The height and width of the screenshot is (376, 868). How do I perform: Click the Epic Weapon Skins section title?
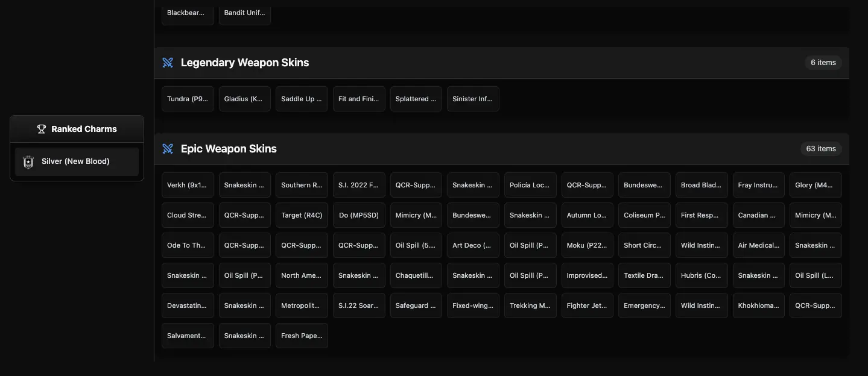point(229,149)
